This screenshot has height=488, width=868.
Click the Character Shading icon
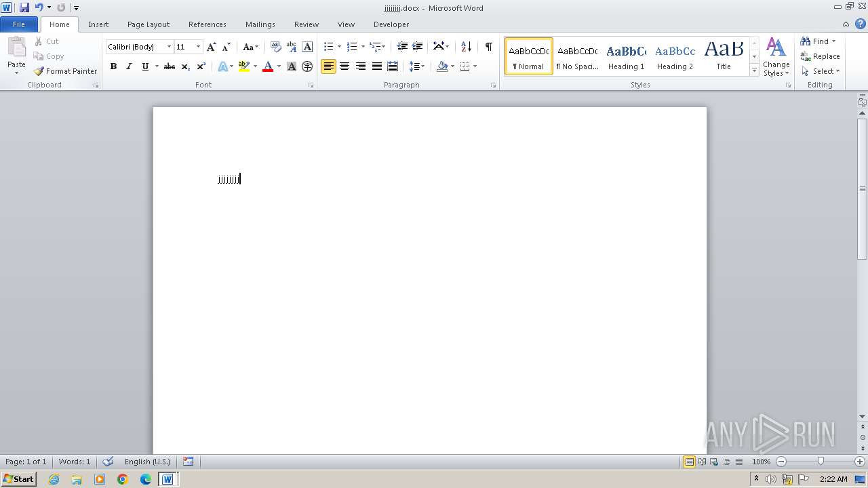292,66
